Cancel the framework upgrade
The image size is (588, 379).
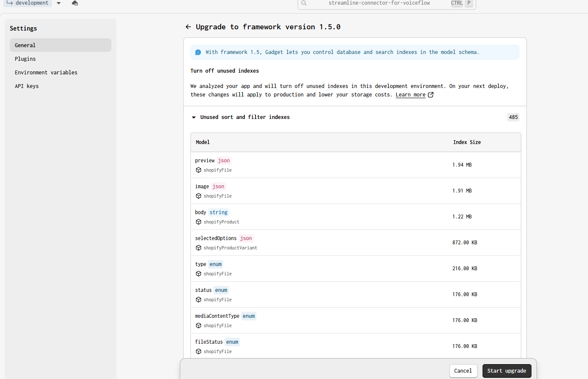[x=463, y=371]
